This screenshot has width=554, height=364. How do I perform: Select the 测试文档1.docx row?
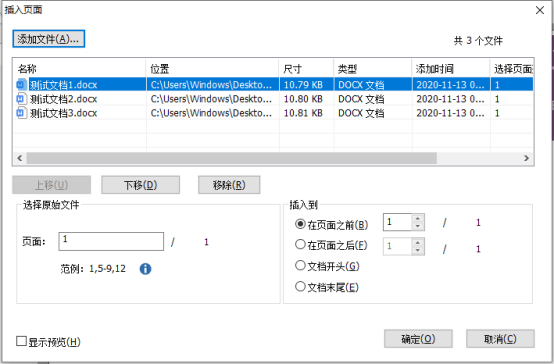coord(273,84)
